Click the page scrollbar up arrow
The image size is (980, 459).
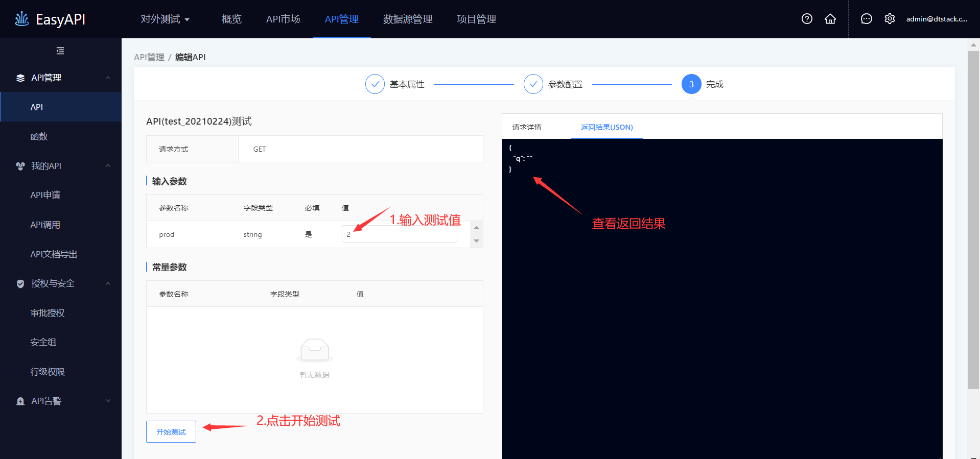click(973, 45)
